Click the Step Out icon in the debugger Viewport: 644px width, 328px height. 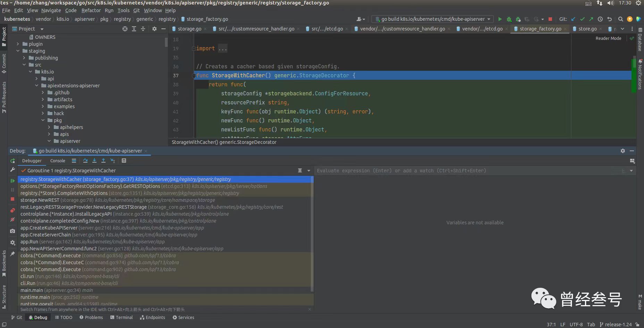click(x=103, y=161)
